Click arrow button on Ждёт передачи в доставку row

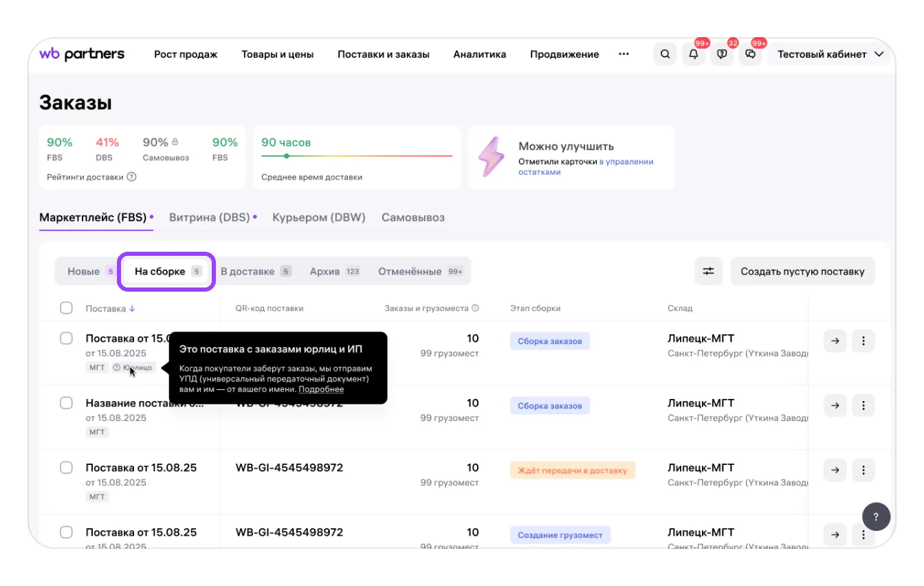pos(835,470)
